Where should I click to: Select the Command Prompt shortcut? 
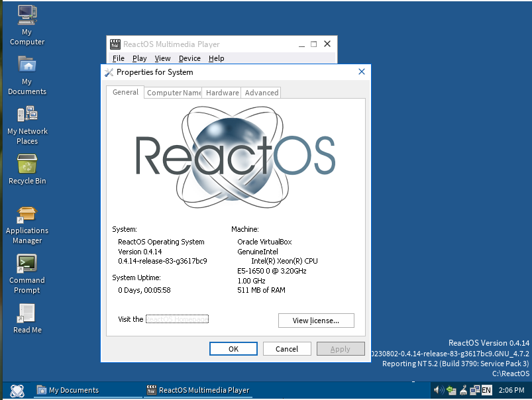(x=27, y=274)
